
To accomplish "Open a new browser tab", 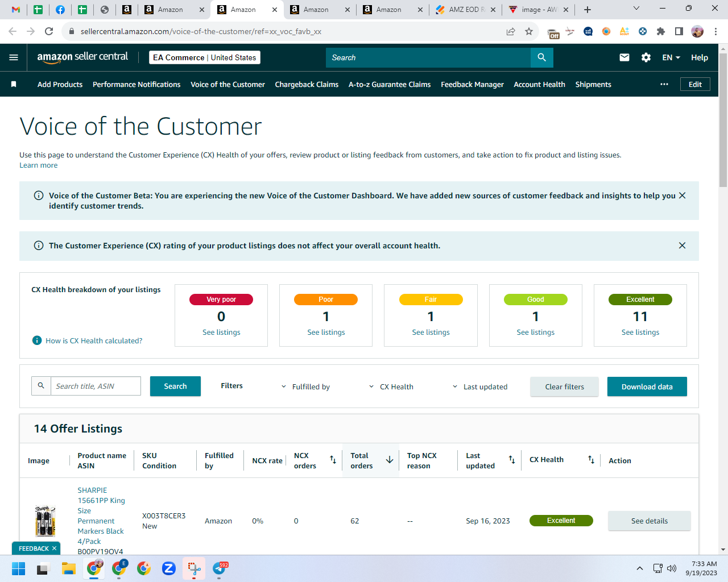I will pyautogui.click(x=588, y=10).
